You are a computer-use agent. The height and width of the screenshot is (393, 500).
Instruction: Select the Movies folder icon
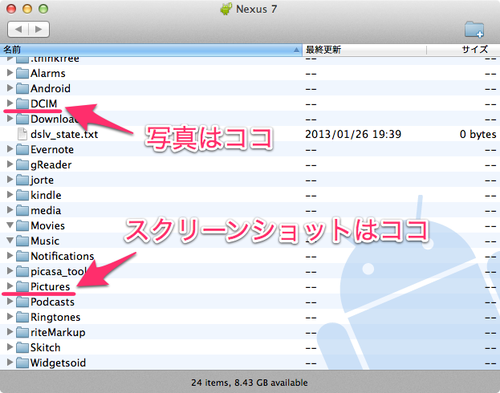[x=22, y=226]
